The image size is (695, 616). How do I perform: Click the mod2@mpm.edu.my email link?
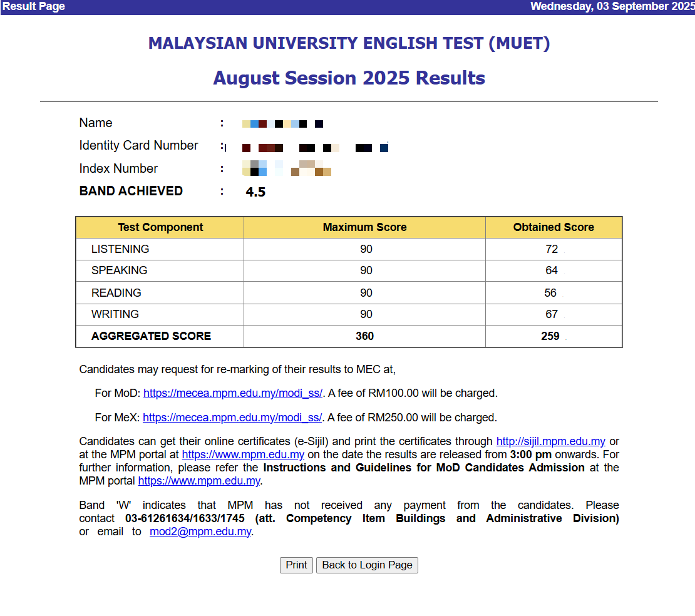(200, 531)
